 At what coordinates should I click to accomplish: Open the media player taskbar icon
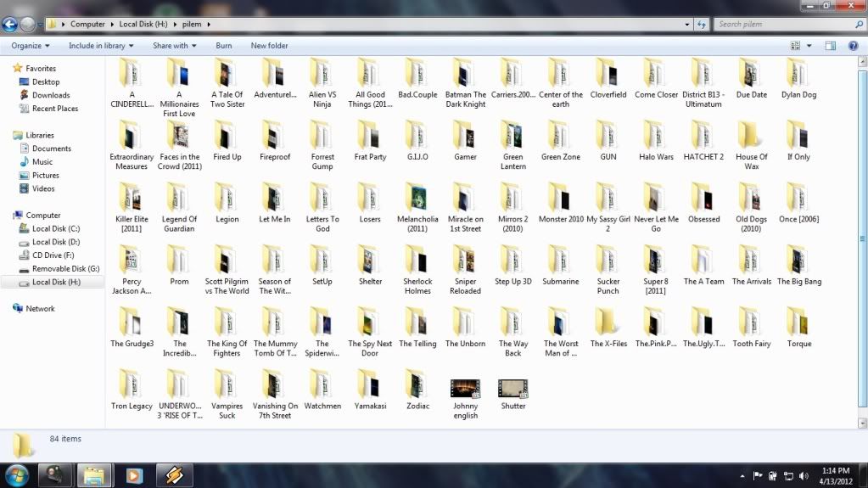(x=134, y=475)
